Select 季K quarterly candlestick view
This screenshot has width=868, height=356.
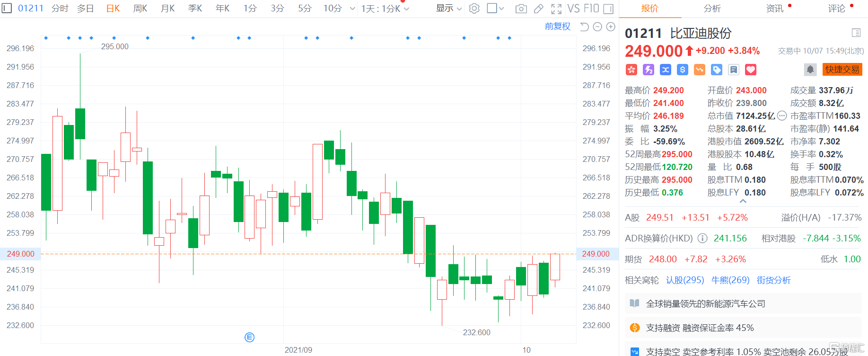pos(195,9)
